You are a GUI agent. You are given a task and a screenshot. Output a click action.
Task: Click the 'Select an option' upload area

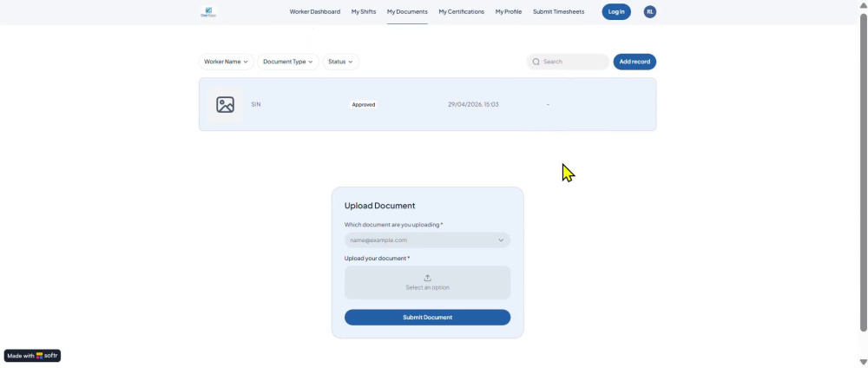427,283
